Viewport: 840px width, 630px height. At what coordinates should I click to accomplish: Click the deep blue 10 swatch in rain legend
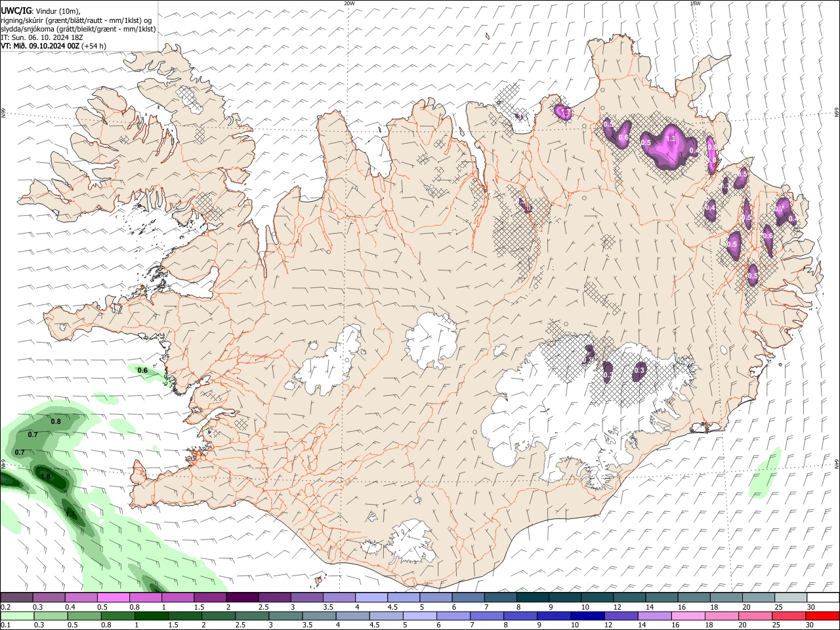click(x=587, y=616)
